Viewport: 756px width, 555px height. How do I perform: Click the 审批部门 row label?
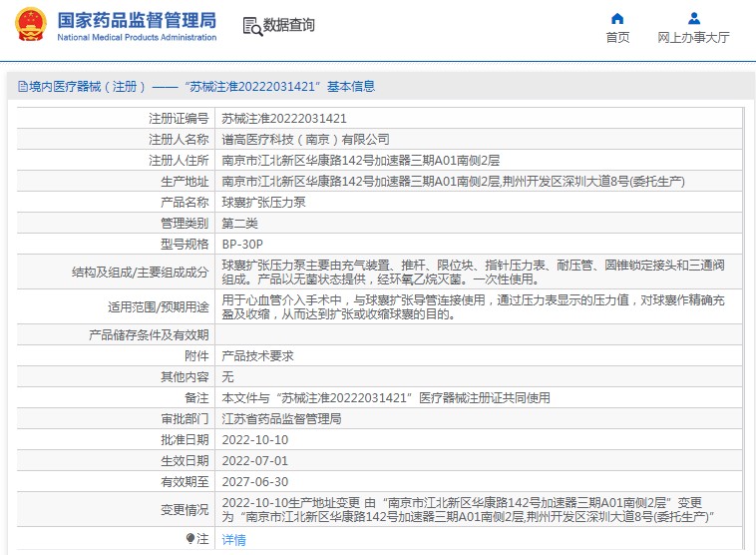(x=185, y=419)
